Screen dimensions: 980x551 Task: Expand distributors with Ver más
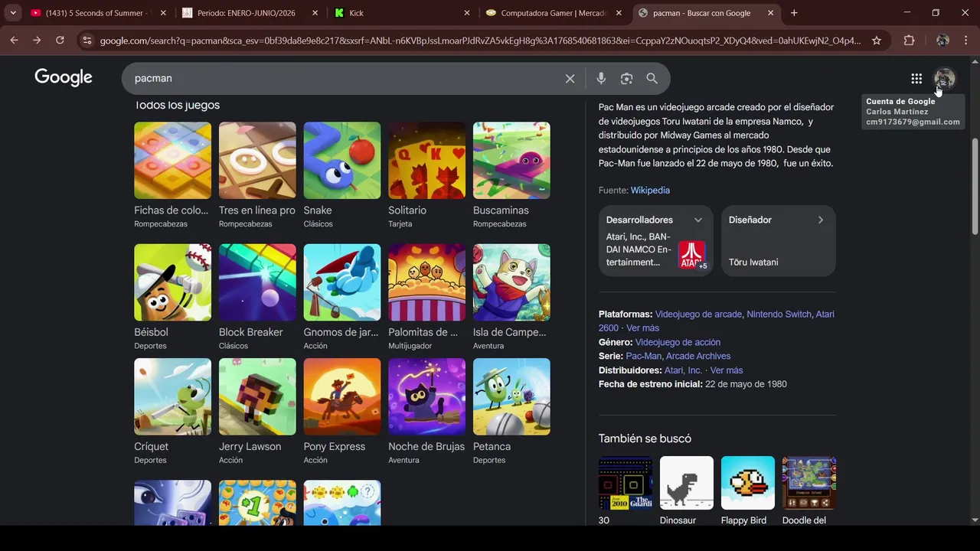[727, 370]
